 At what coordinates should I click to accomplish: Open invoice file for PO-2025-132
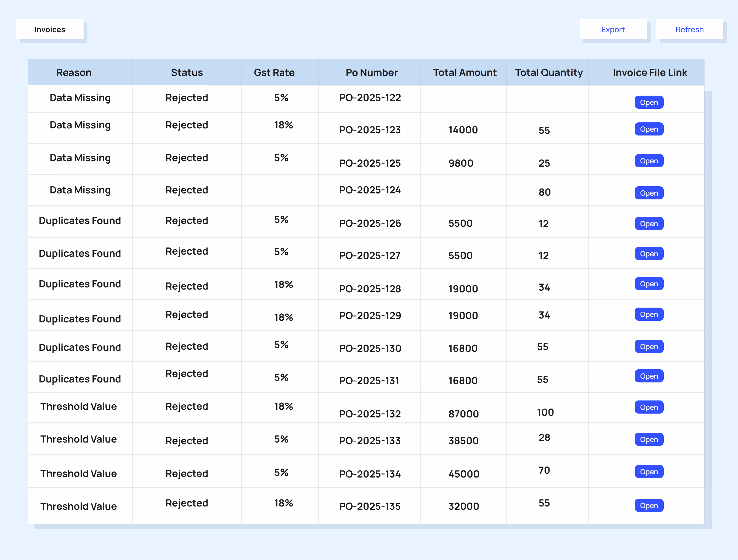(x=649, y=407)
